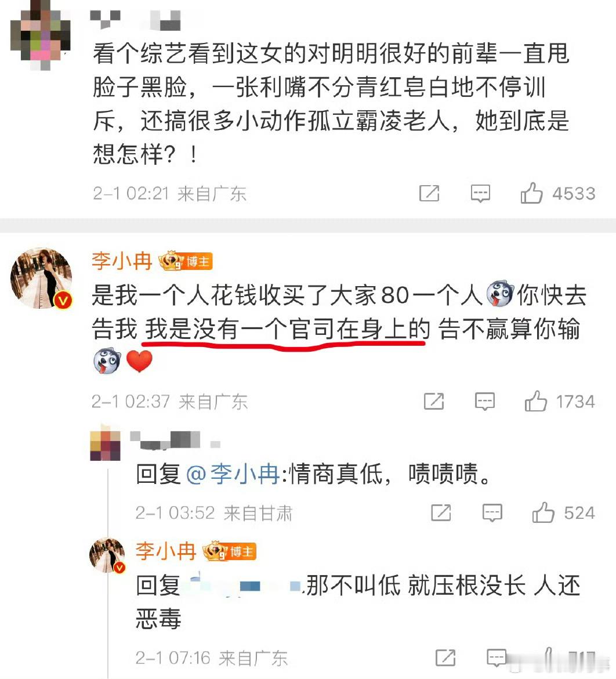Screen dimensions: 616x679
Task: Tap the 博主 badge in nested reply
Action: (230, 551)
